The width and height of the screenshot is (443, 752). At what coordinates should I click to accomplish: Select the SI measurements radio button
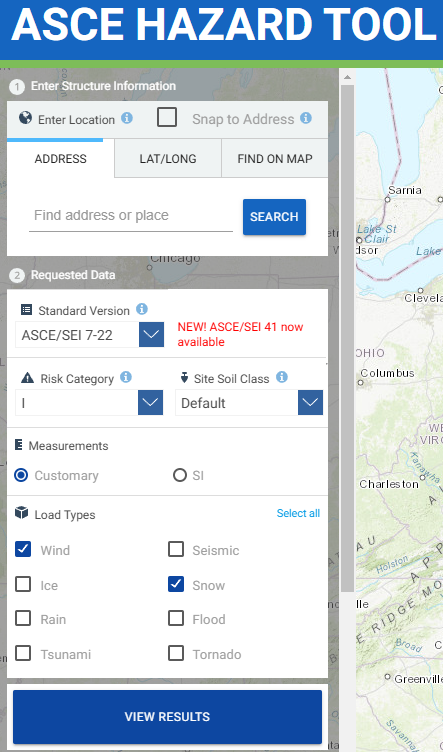(x=180, y=475)
